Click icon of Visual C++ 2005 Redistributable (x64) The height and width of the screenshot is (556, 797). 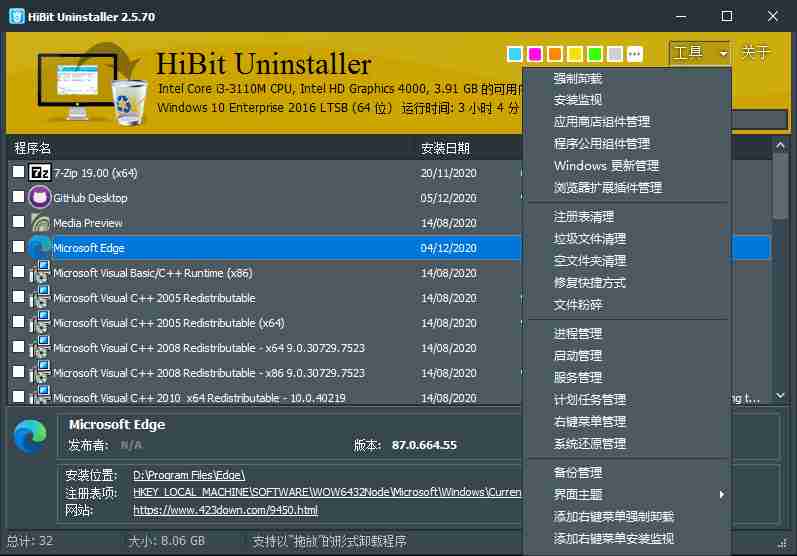pyautogui.click(x=40, y=322)
